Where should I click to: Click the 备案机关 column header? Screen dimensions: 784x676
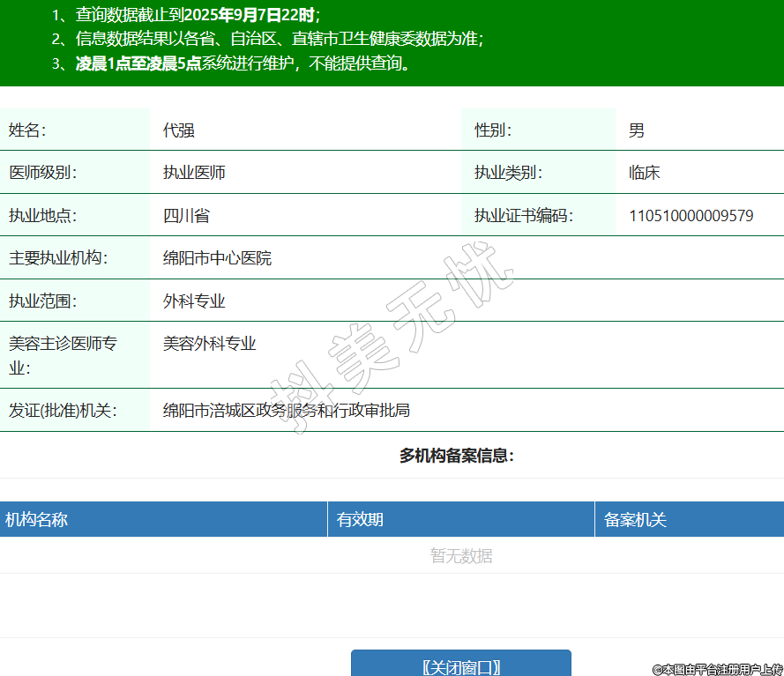[635, 520]
